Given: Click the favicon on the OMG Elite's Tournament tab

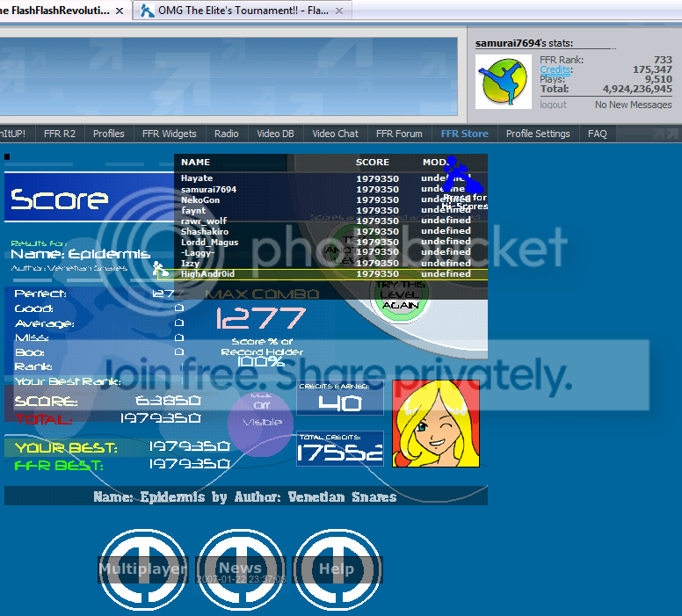Looking at the screenshot, I should (147, 11).
